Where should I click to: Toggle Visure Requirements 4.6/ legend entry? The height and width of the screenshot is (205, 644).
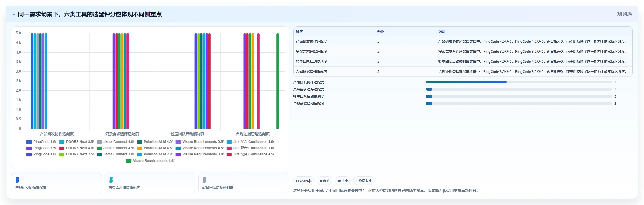150,161
